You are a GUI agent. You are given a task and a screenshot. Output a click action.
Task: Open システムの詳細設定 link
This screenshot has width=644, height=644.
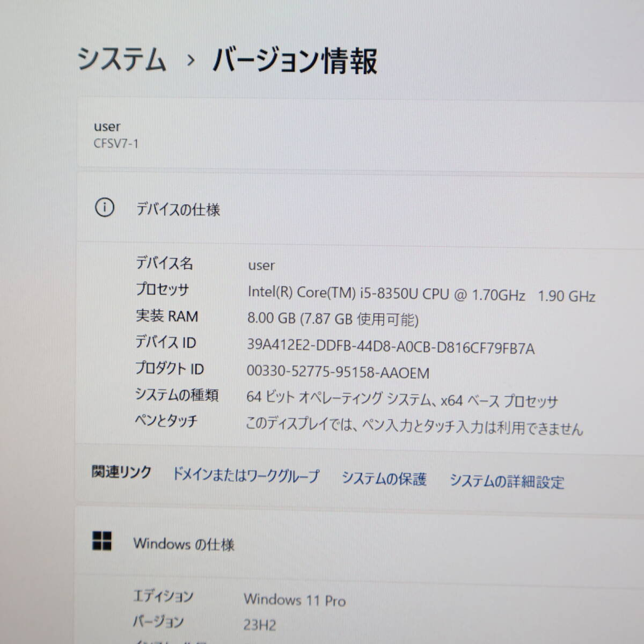point(507,481)
